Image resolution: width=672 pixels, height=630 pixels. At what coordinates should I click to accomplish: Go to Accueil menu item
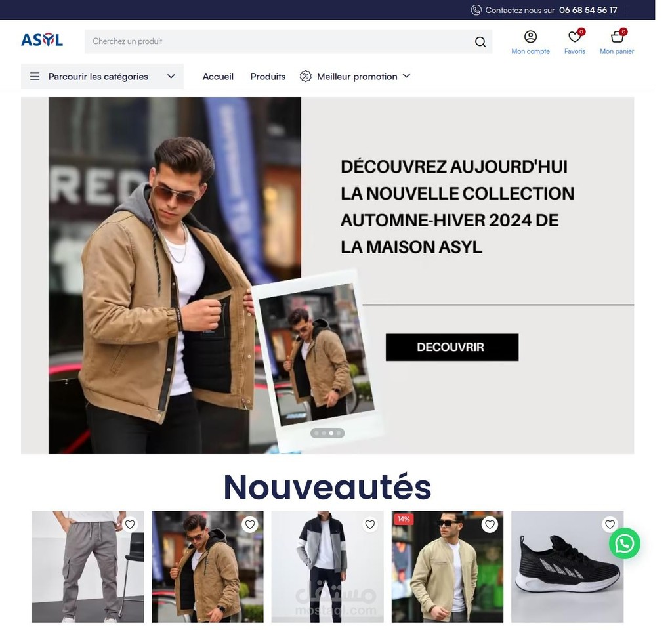click(x=218, y=76)
